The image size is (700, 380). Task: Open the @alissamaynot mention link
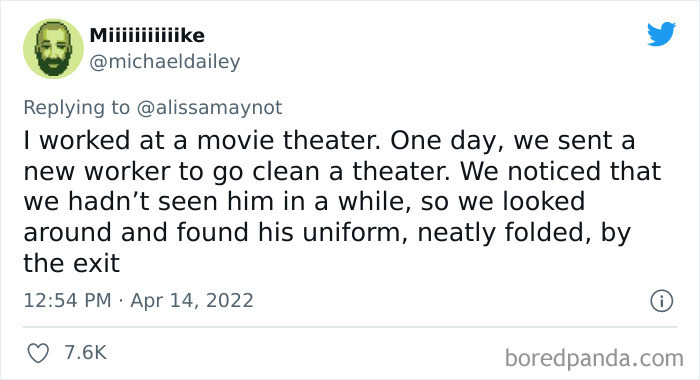point(209,108)
